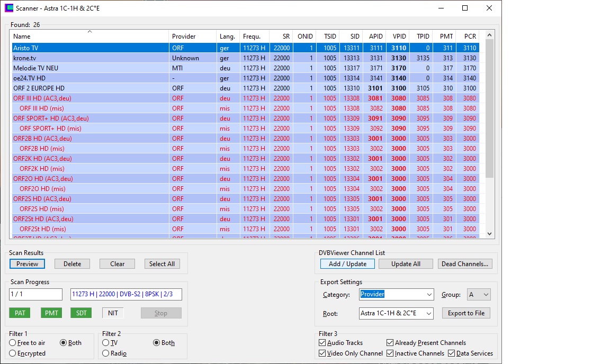Click Export to File
Screen dimensions: 610x364
click(466, 313)
